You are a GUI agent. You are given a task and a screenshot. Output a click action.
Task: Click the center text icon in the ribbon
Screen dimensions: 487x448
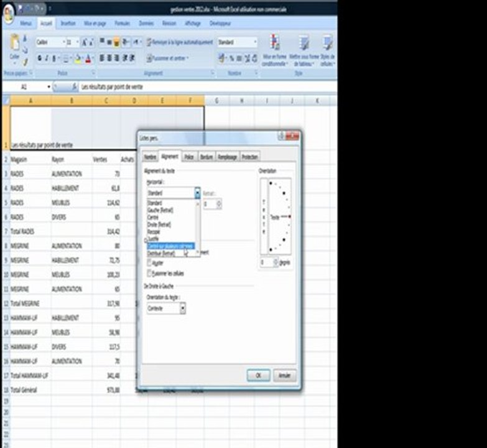point(109,58)
